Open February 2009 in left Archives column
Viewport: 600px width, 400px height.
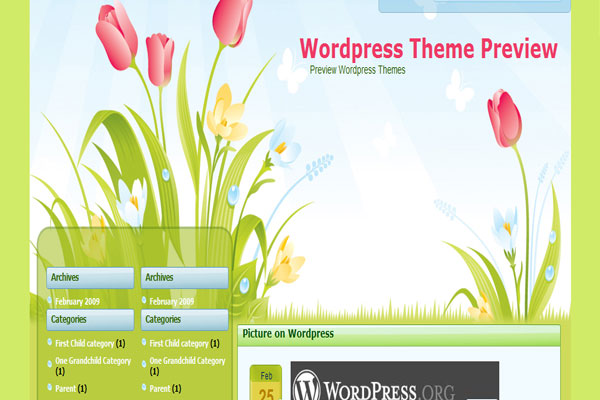point(77,302)
